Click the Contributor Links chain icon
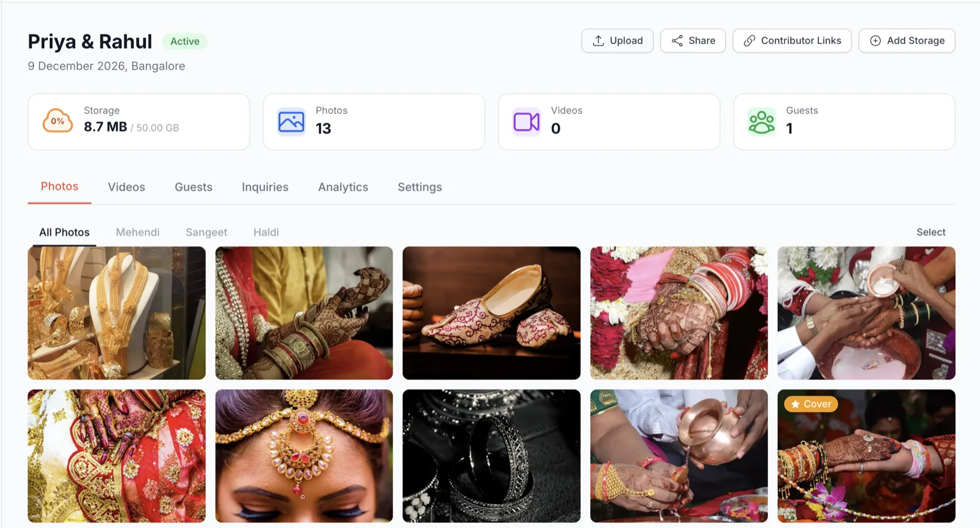The image size is (980, 528). [x=749, y=40]
